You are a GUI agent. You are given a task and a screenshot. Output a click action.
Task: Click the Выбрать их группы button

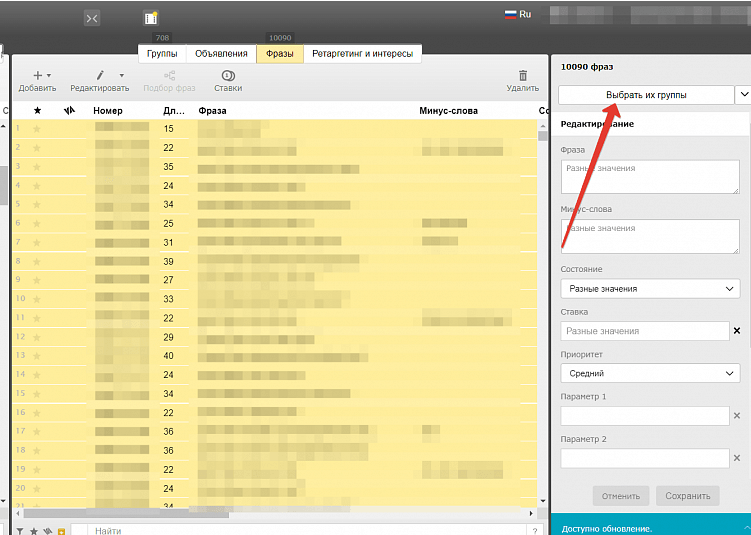point(646,95)
